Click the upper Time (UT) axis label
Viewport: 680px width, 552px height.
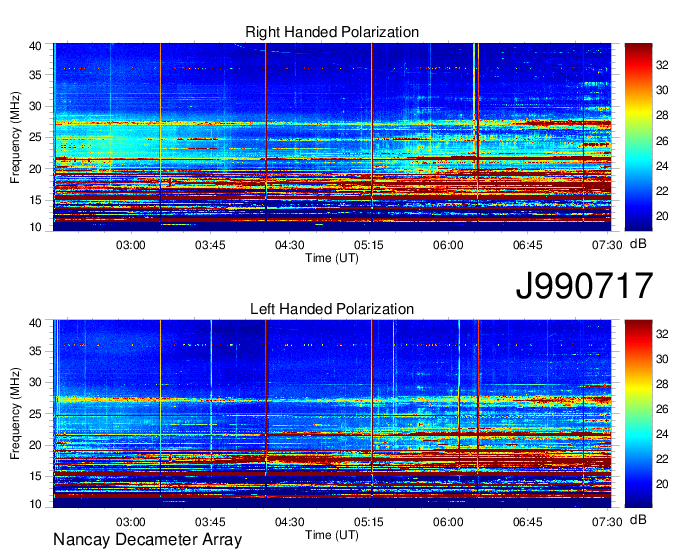[332, 258]
